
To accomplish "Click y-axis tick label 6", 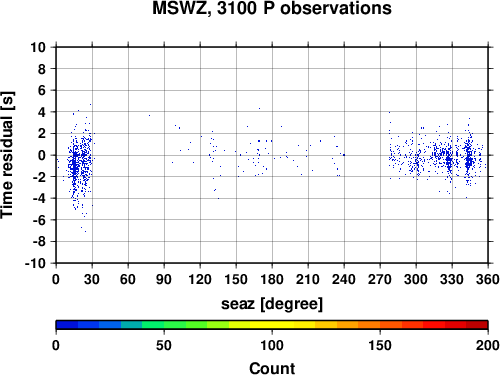I will [42, 90].
